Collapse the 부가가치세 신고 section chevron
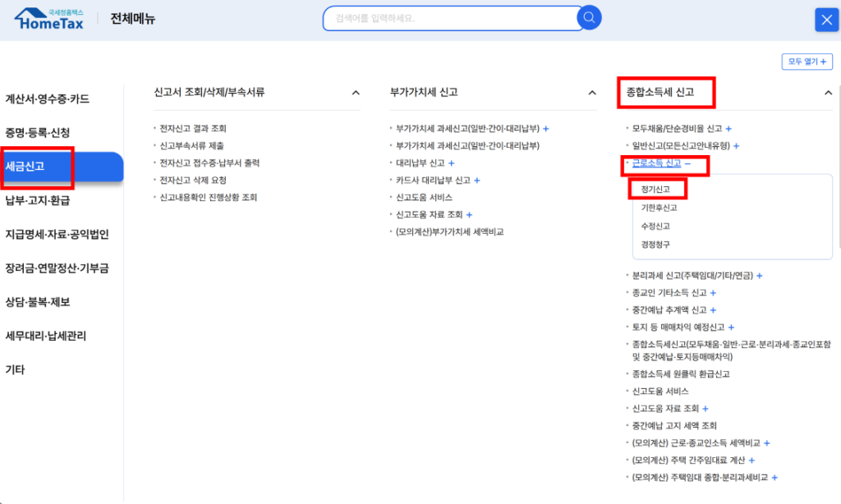 pos(592,93)
